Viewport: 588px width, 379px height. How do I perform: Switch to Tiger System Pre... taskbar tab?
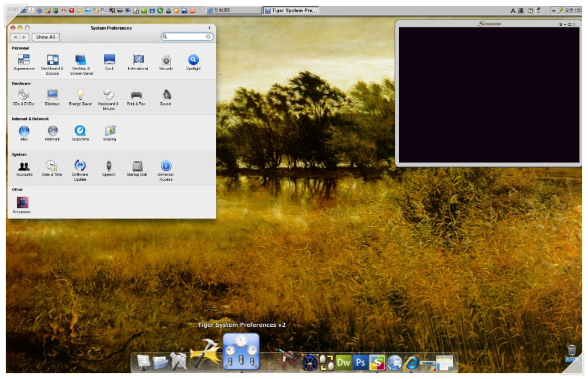291,10
